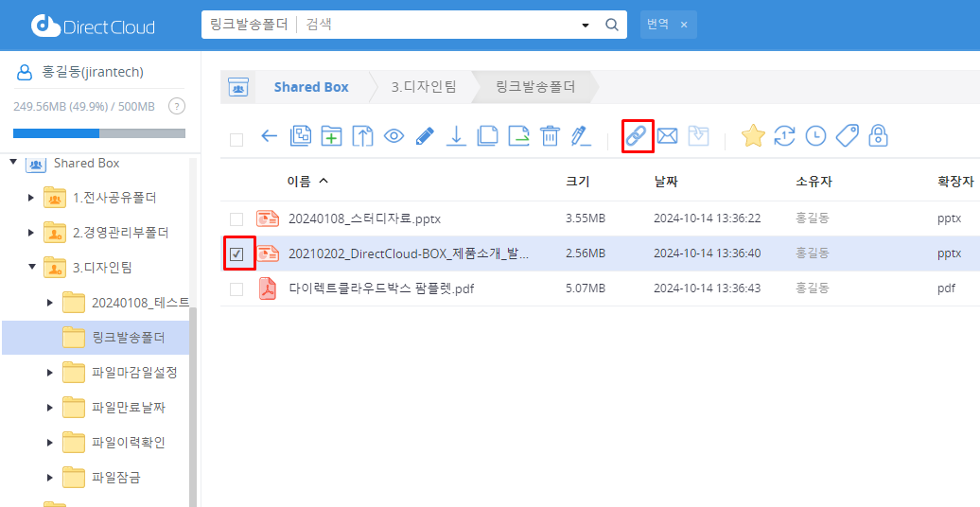
Task: Click the download arrow icon
Action: point(456,136)
